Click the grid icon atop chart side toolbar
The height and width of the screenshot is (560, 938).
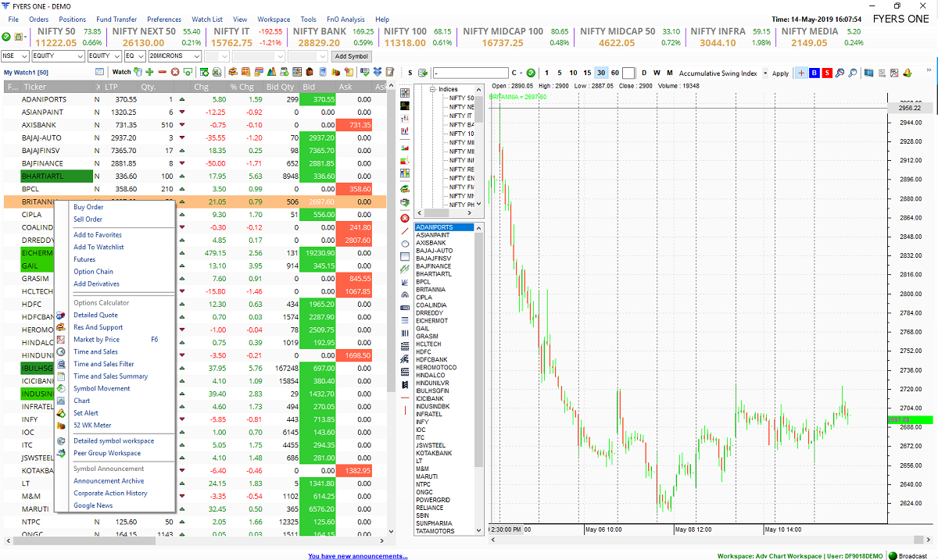(x=405, y=93)
